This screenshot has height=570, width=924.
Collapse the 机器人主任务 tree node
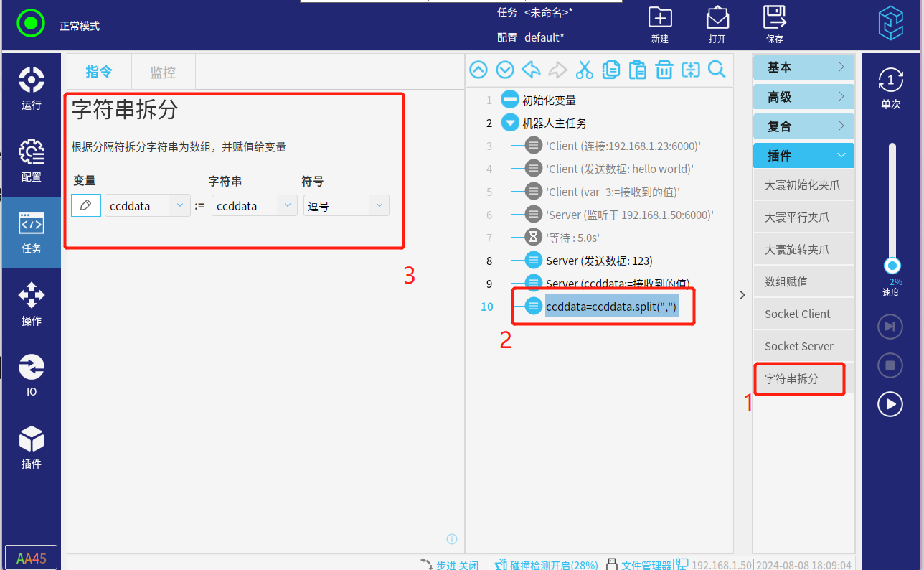click(x=510, y=123)
